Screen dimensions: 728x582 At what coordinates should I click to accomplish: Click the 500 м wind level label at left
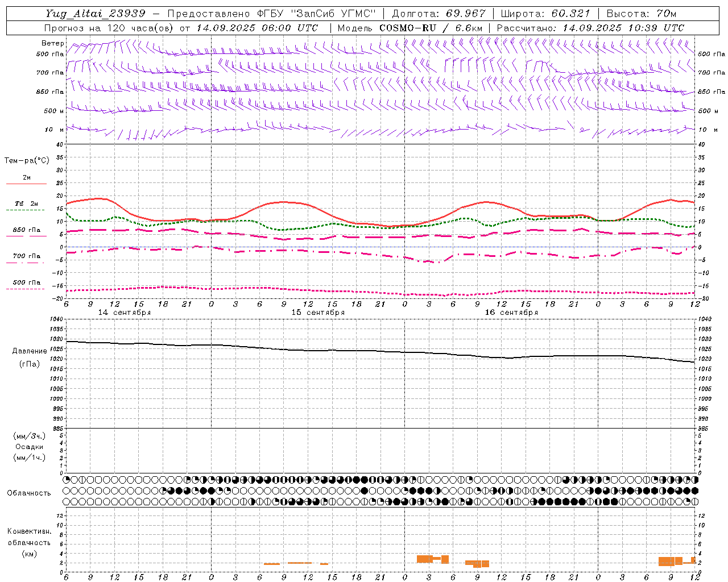click(54, 111)
